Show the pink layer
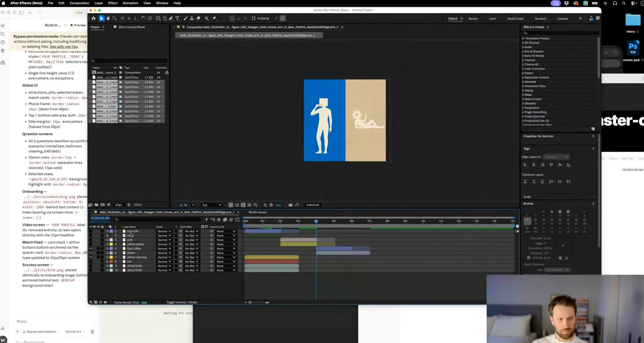Viewport: 644px width, 343px height. click(91, 240)
